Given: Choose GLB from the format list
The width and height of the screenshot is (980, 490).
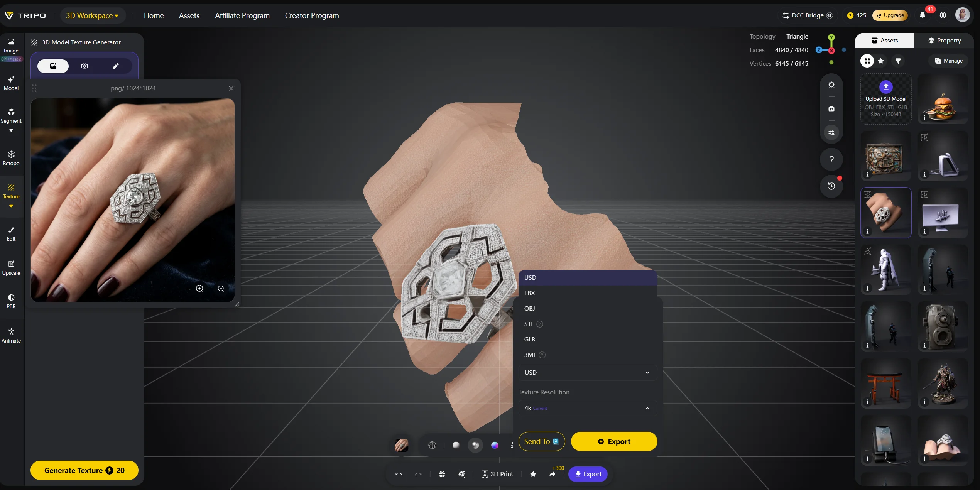Looking at the screenshot, I should (587, 340).
